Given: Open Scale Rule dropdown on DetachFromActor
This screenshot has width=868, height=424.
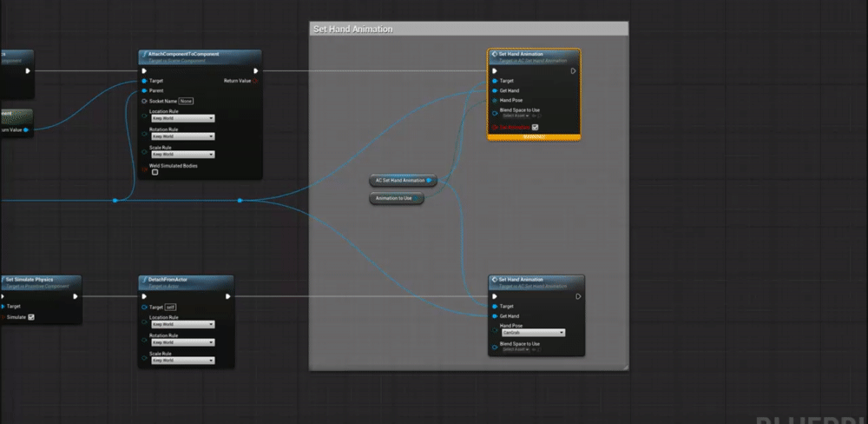Looking at the screenshot, I should pyautogui.click(x=182, y=361).
